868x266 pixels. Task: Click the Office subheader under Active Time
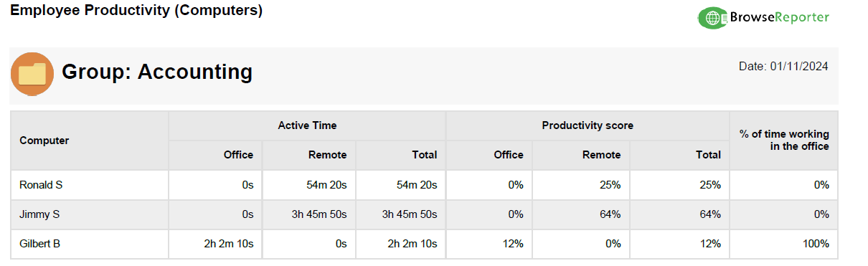click(238, 155)
